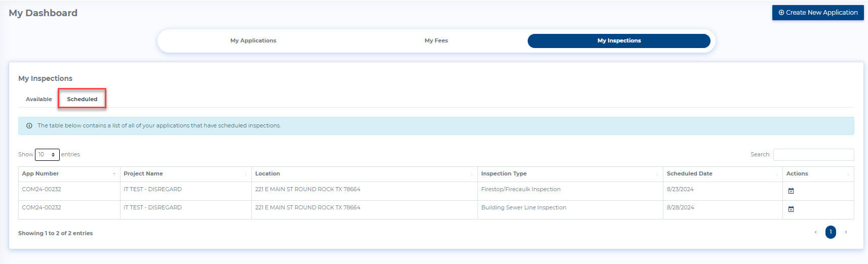Select page 1 in the pagination

(x=831, y=232)
